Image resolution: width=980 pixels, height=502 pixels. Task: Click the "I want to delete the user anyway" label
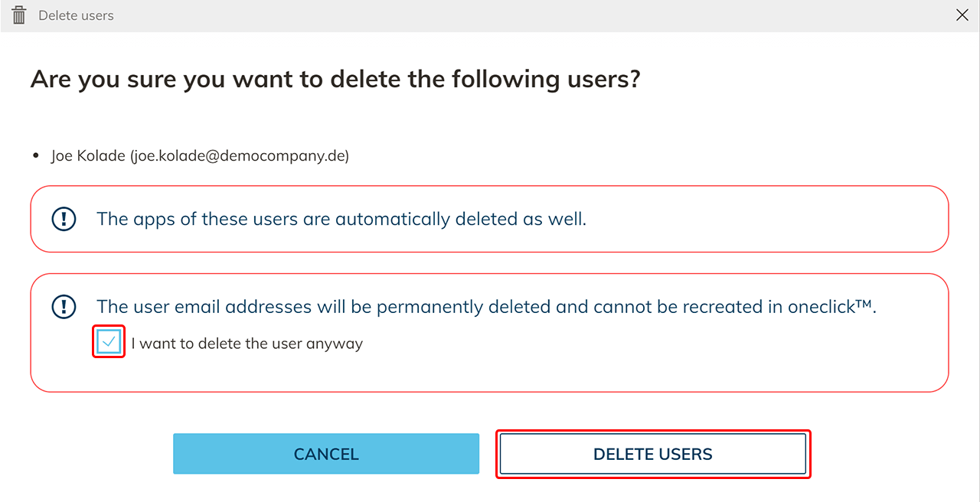tap(247, 344)
